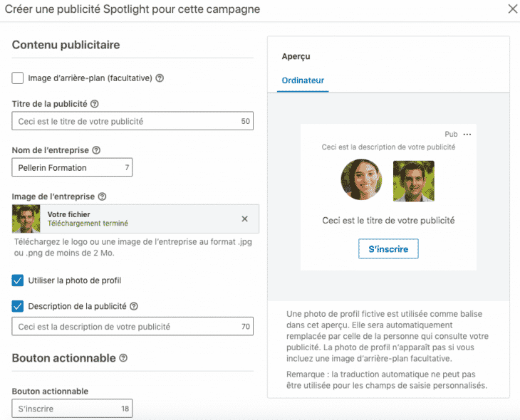The width and height of the screenshot is (520, 420).
Task: Click the uploaded company image thumbnail
Action: [26, 219]
